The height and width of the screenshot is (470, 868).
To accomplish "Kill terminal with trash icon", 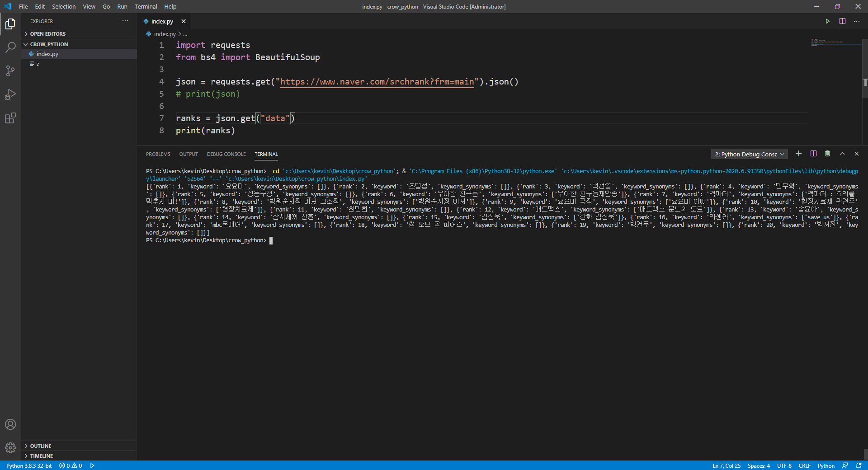I will pyautogui.click(x=827, y=154).
